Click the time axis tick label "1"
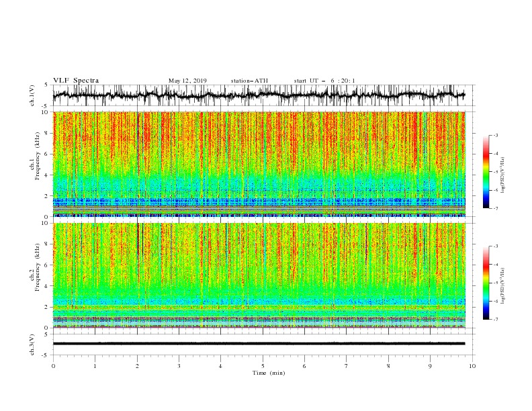The image size is (532, 411). pyautogui.click(x=95, y=366)
